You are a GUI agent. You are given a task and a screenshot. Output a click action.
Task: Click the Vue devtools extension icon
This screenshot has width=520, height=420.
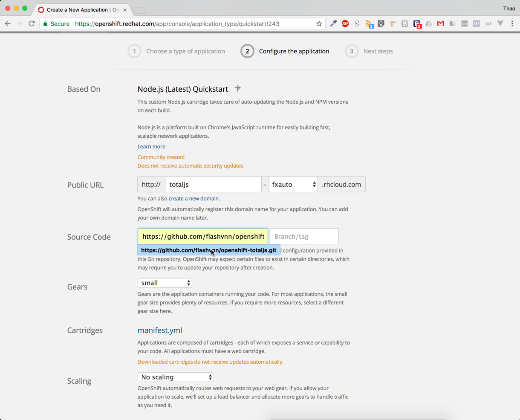[x=500, y=24]
